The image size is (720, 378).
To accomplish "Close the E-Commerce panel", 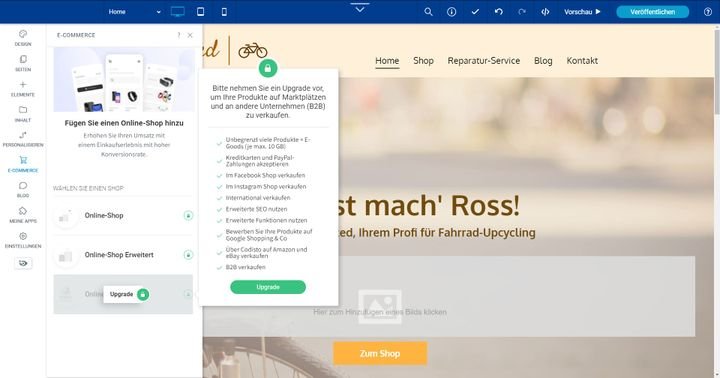I will [190, 35].
